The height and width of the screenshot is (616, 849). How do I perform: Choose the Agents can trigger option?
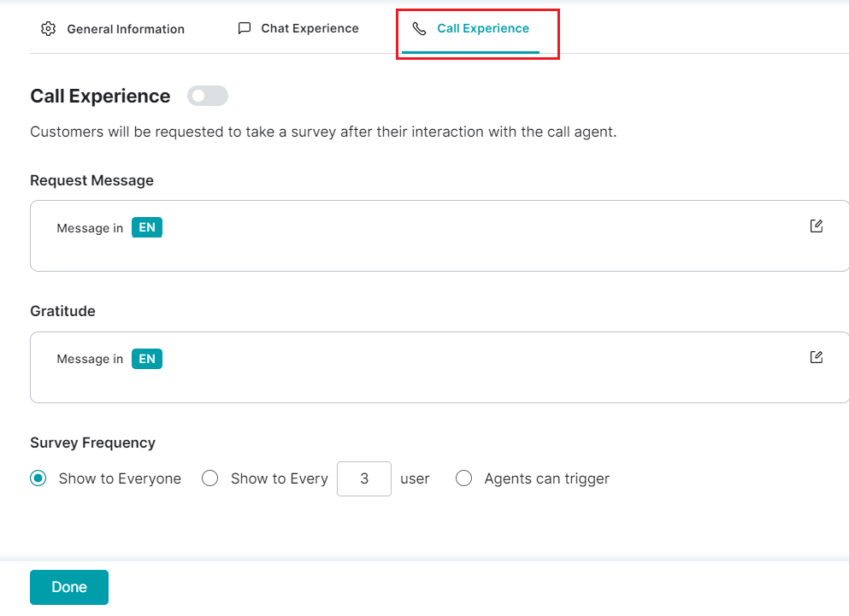[463, 478]
